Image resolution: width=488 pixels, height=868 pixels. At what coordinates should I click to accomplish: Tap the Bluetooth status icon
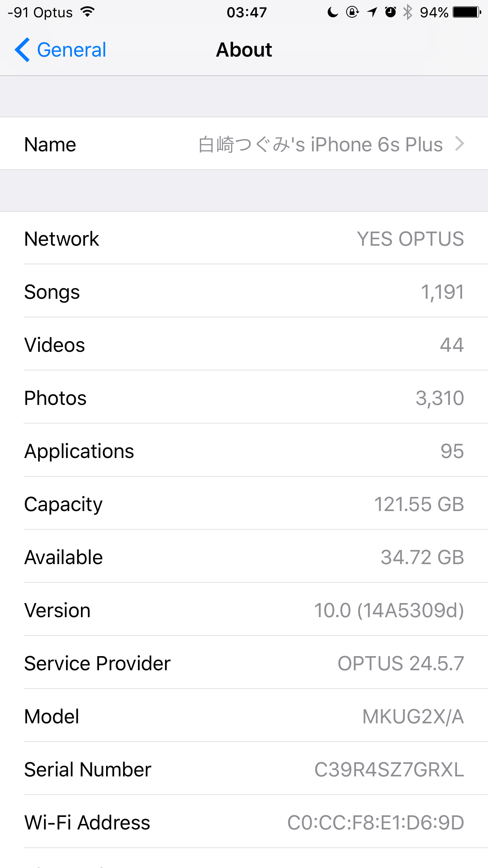coord(408,12)
